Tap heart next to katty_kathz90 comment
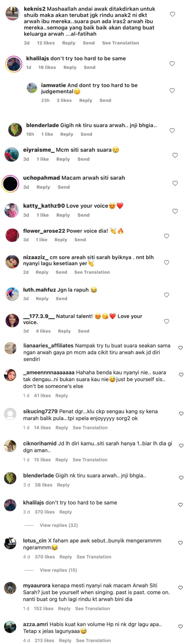Image resolution: width=186 pixels, height=644 pixels. [175, 211]
